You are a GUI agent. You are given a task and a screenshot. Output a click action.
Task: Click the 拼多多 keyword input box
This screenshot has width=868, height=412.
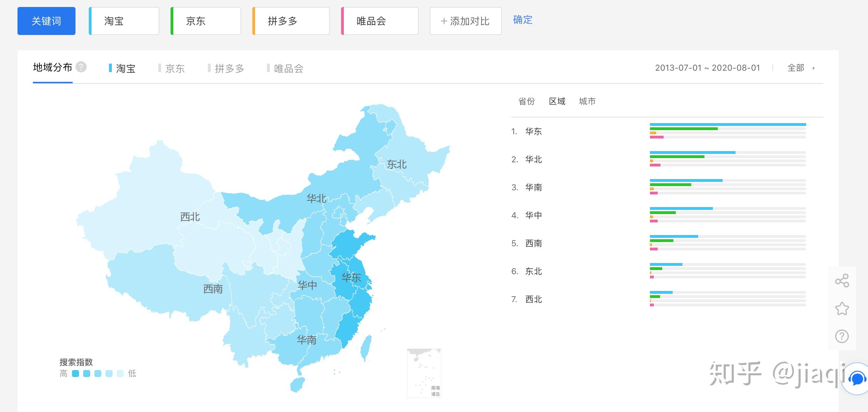291,21
